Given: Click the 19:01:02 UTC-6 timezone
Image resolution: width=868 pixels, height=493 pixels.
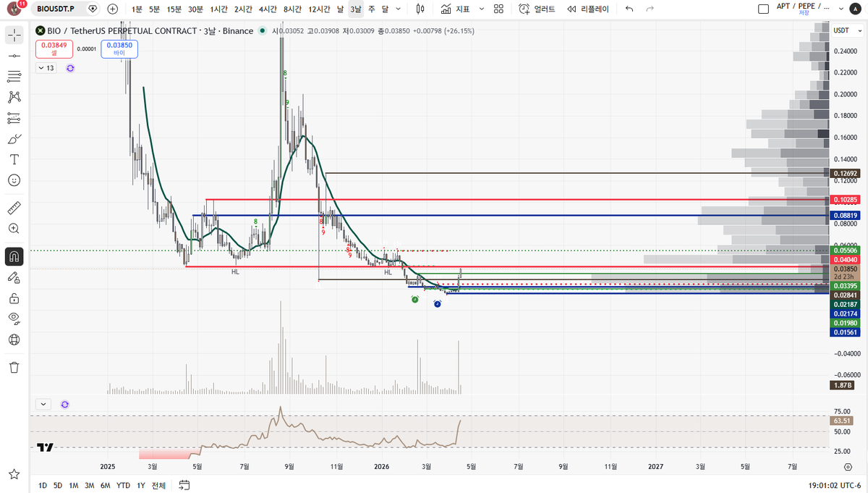Looking at the screenshot, I should point(835,485).
